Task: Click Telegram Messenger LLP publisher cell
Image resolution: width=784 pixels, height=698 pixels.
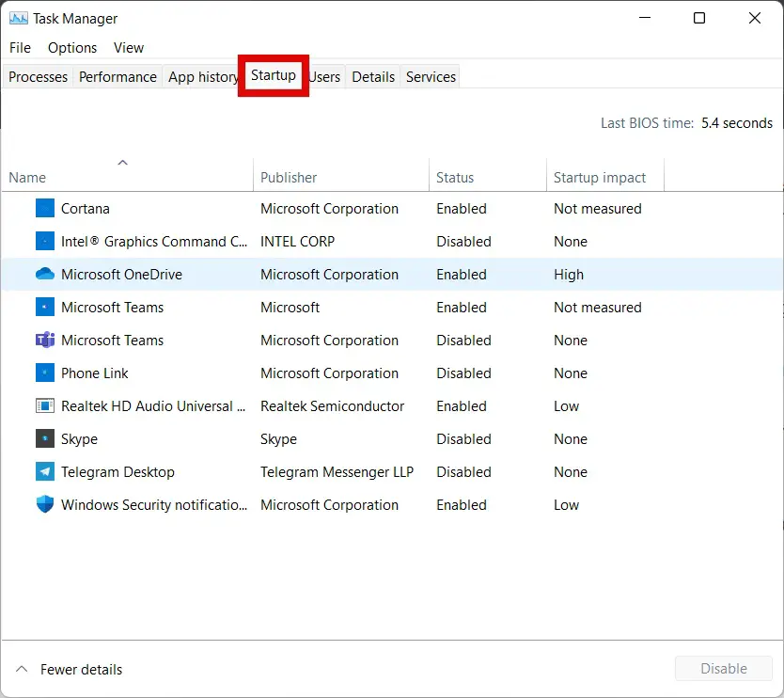Action: point(337,472)
